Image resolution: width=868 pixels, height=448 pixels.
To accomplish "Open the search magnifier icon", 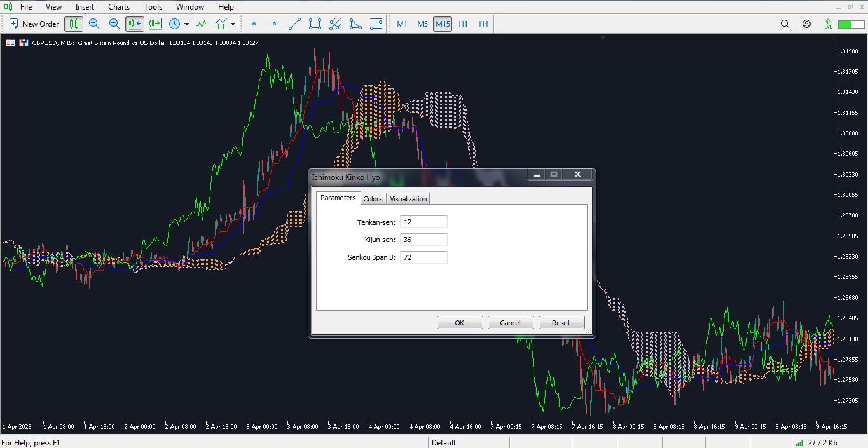I will click(785, 24).
